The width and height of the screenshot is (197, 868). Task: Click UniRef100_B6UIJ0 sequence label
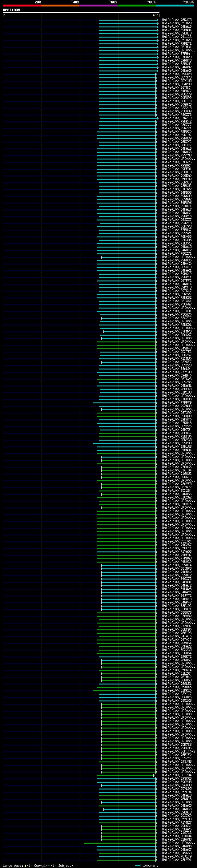tap(177, 101)
